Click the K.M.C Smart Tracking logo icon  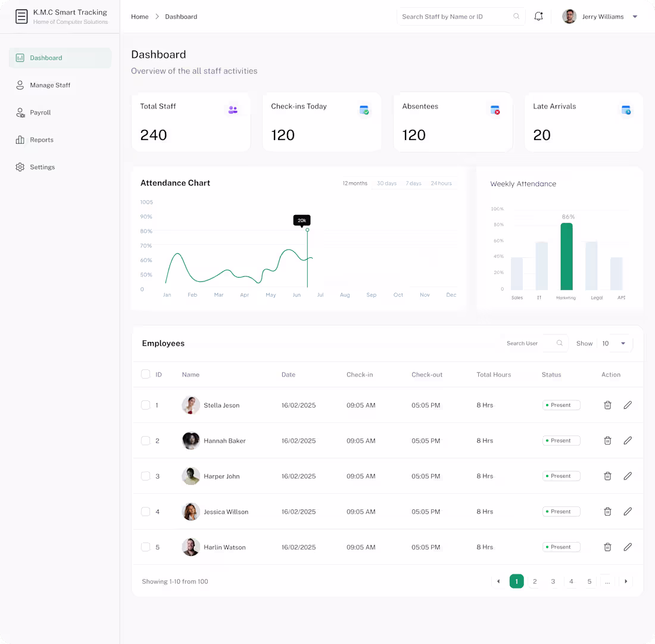click(x=21, y=17)
